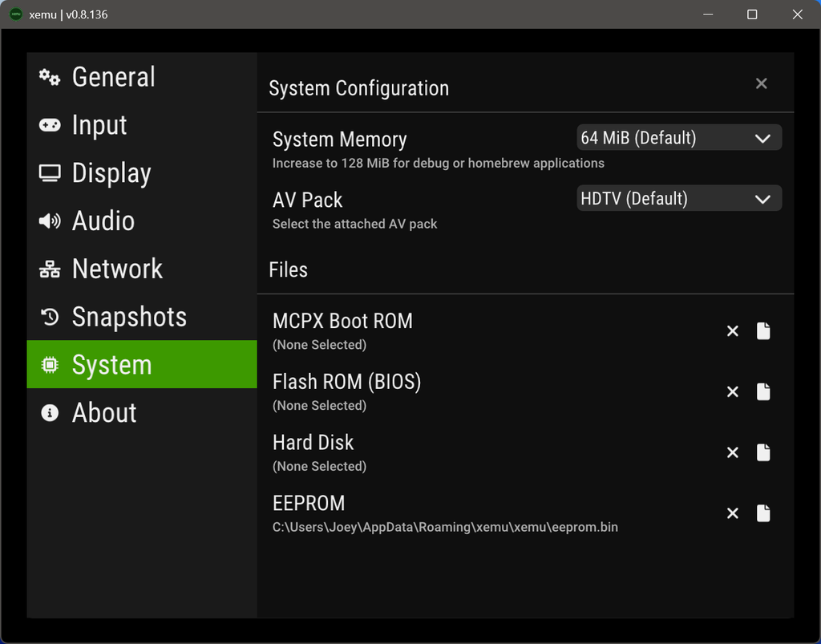821x644 pixels.
Task: Open the About tab
Action: pyautogui.click(x=142, y=412)
